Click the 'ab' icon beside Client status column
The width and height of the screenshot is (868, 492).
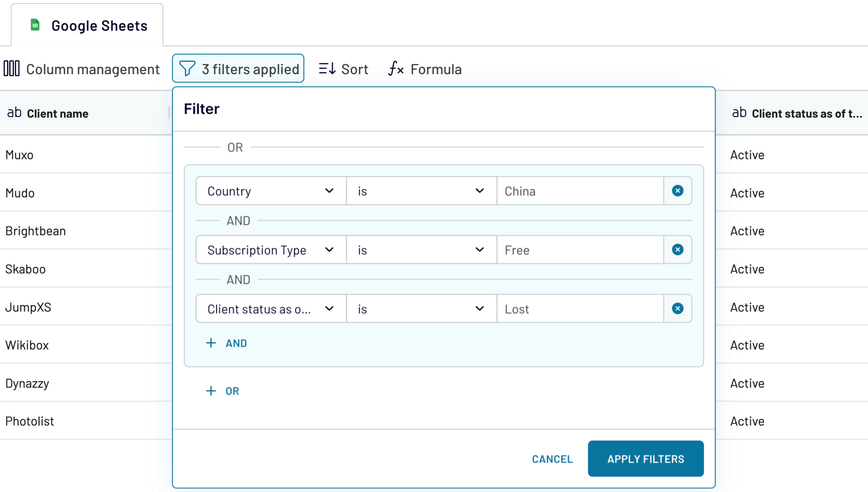pyautogui.click(x=739, y=113)
